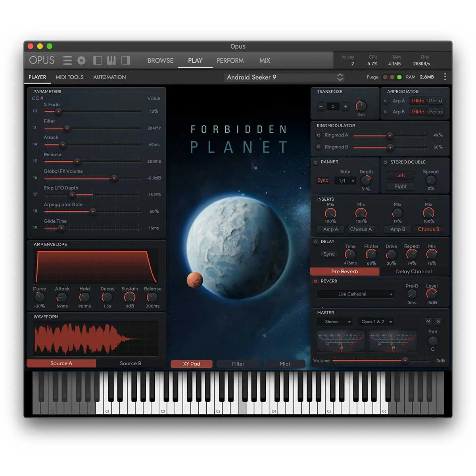The width and height of the screenshot is (476, 476).
Task: Open the Android Seeker 9 preset selector
Action: click(x=284, y=77)
